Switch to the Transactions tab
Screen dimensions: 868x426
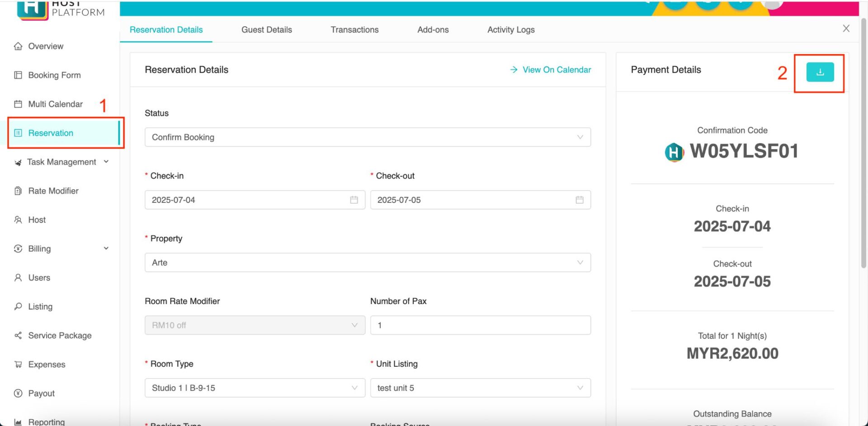pos(354,30)
